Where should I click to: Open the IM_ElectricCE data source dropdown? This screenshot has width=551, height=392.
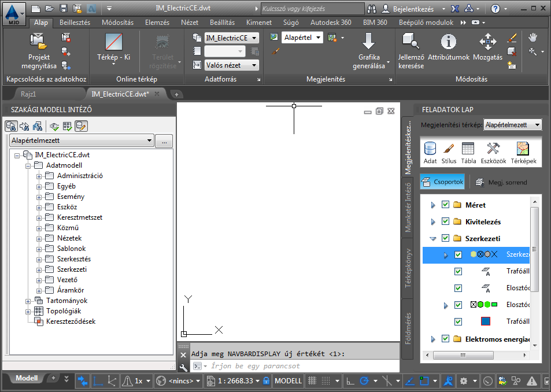[x=232, y=38]
